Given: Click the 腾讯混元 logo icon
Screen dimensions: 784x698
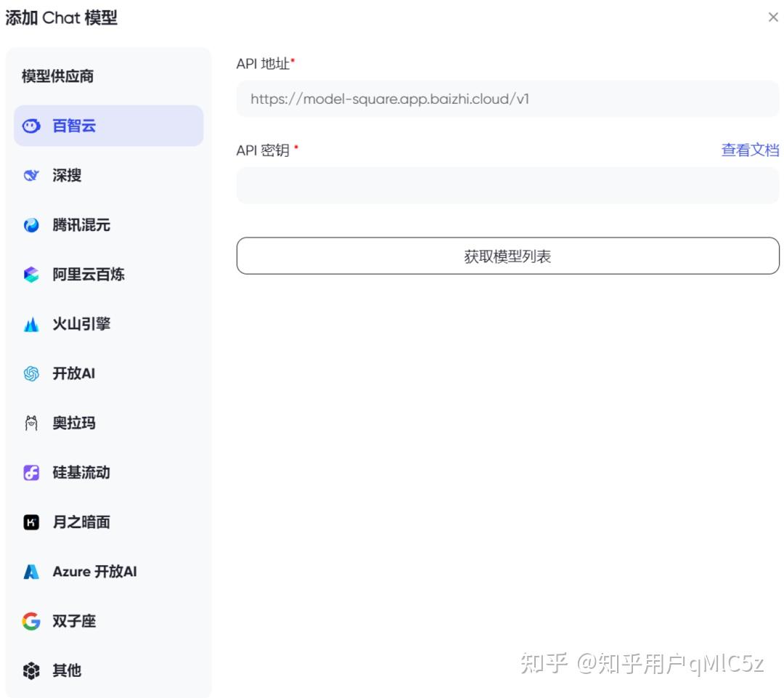Looking at the screenshot, I should click(31, 225).
